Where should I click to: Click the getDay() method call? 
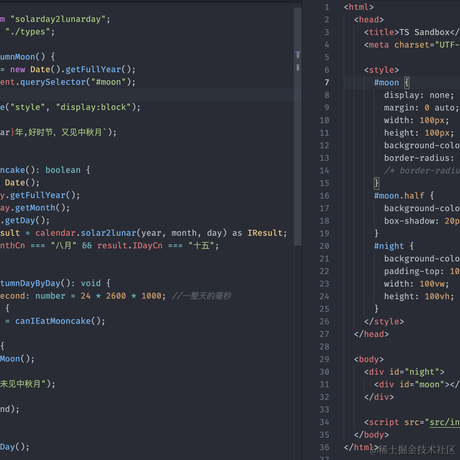25,220
